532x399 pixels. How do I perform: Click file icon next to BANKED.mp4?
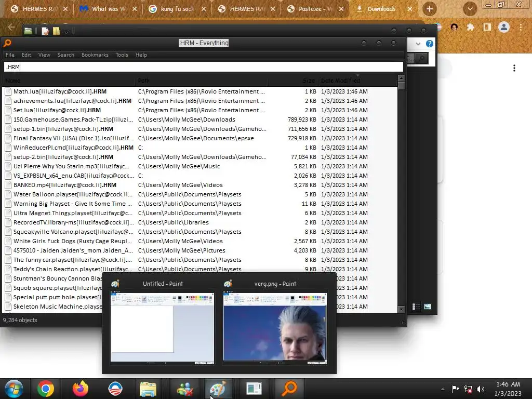8,185
